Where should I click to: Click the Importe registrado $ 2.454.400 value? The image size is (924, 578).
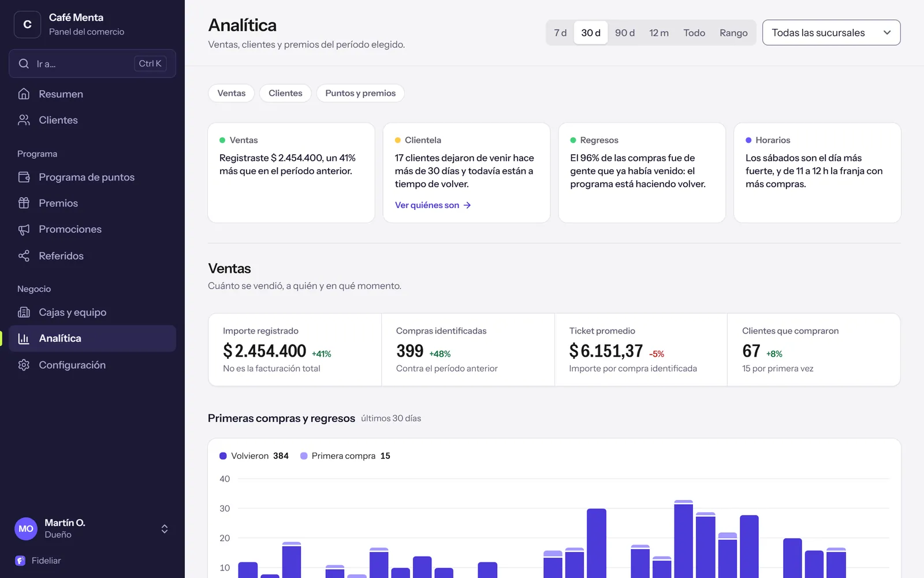coord(264,351)
